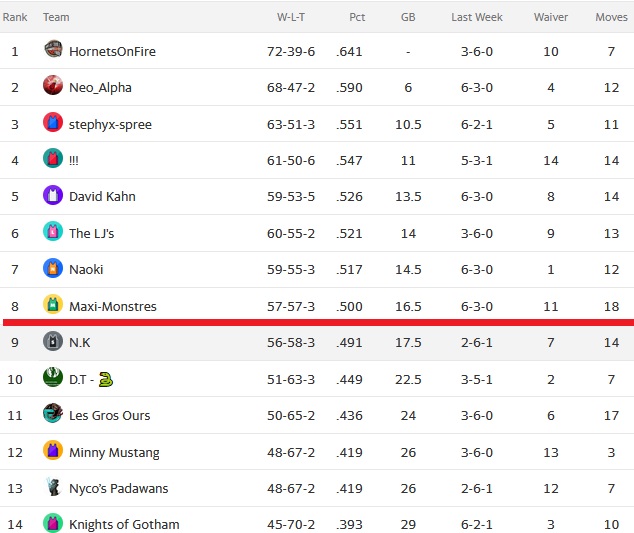This screenshot has height=533, width=634.
Task: Open the D.T snake team link
Action: point(91,379)
